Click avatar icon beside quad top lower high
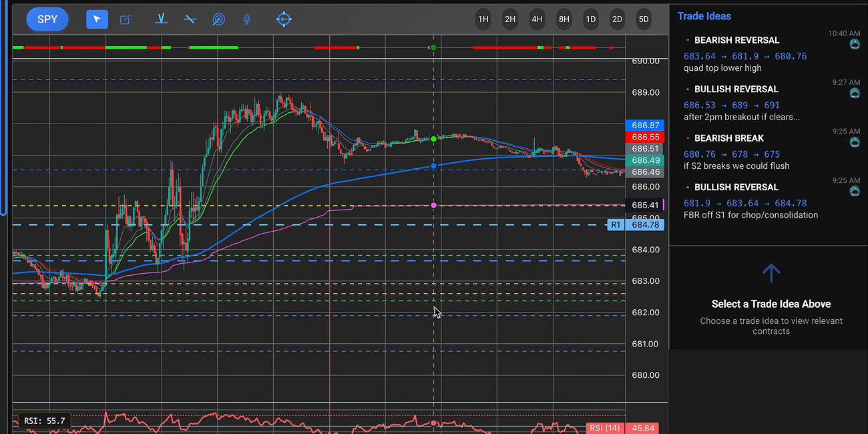868x434 pixels. (855, 44)
